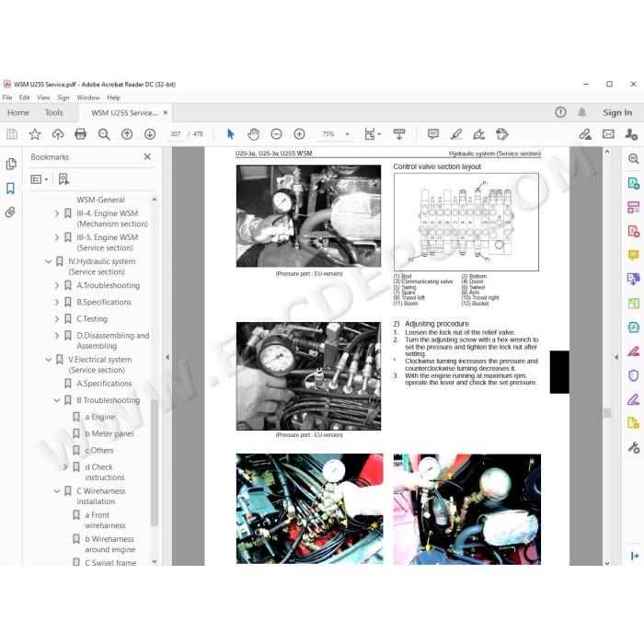Click the Stamp tool icon
Viewport: 644px width, 644px height.
tap(502, 134)
